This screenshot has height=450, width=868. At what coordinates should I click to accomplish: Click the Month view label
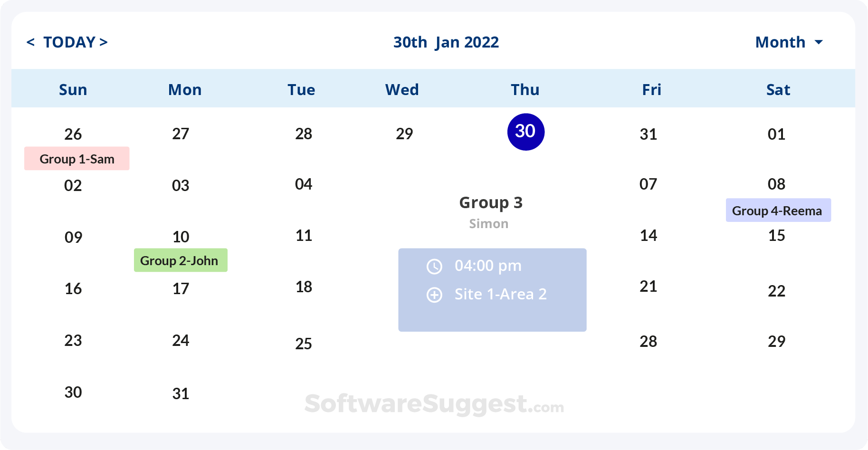[780, 42]
